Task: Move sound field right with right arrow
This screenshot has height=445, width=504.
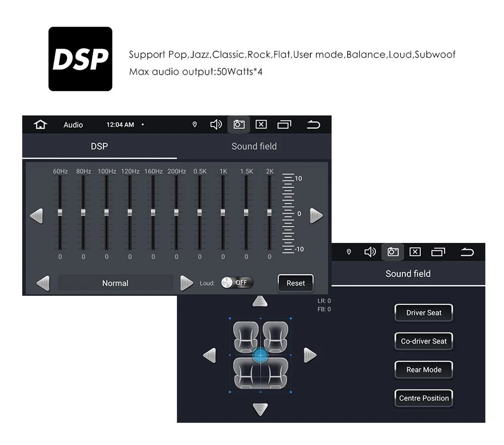Action: pos(310,355)
